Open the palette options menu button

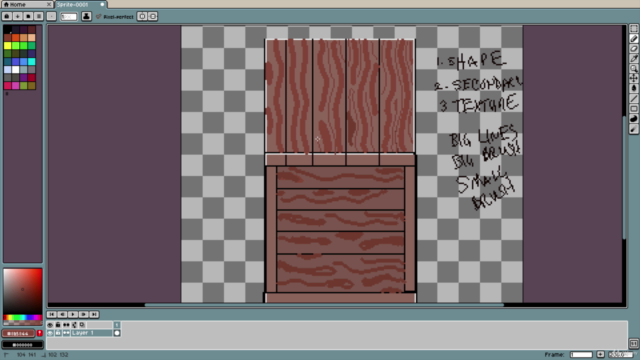pos(39,16)
